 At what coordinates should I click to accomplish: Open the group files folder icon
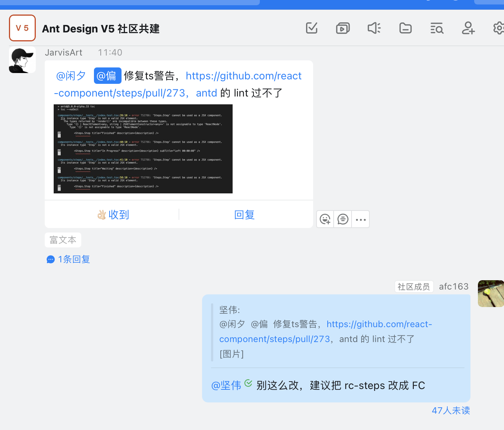coord(406,28)
